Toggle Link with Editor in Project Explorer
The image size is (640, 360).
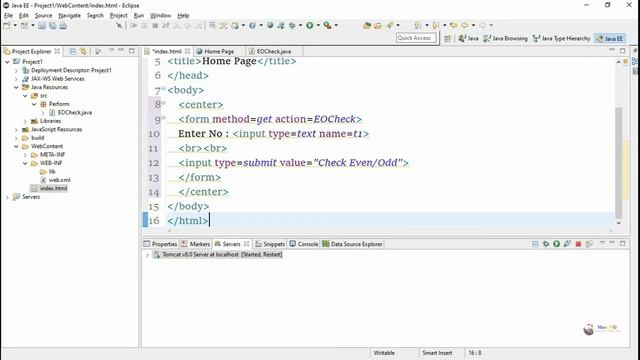pos(83,51)
